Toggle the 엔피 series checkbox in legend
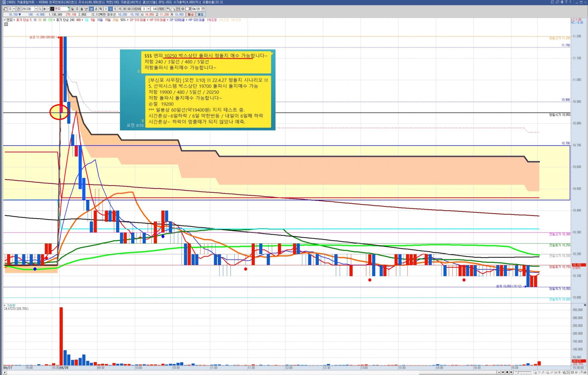This screenshot has height=375, width=588. tap(5, 20)
